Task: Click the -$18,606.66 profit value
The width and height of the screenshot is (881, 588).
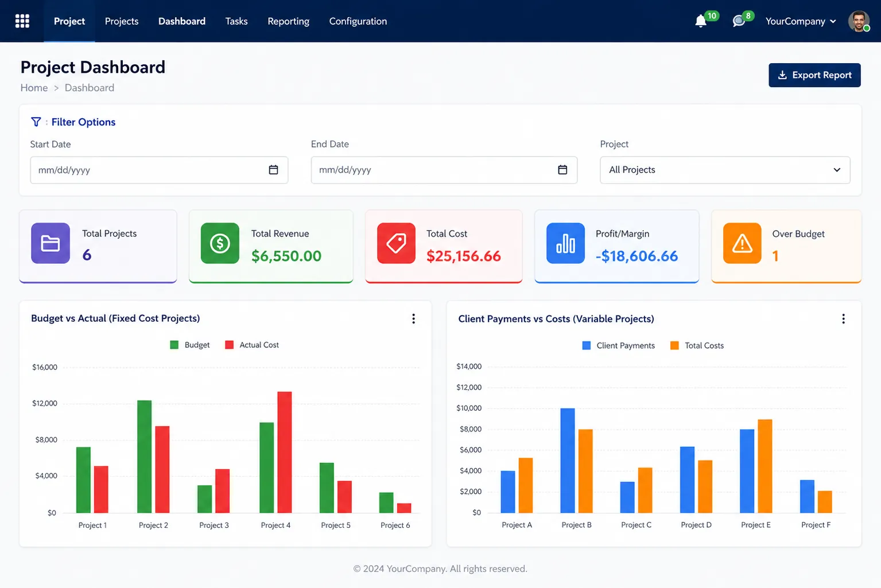Action: point(637,256)
